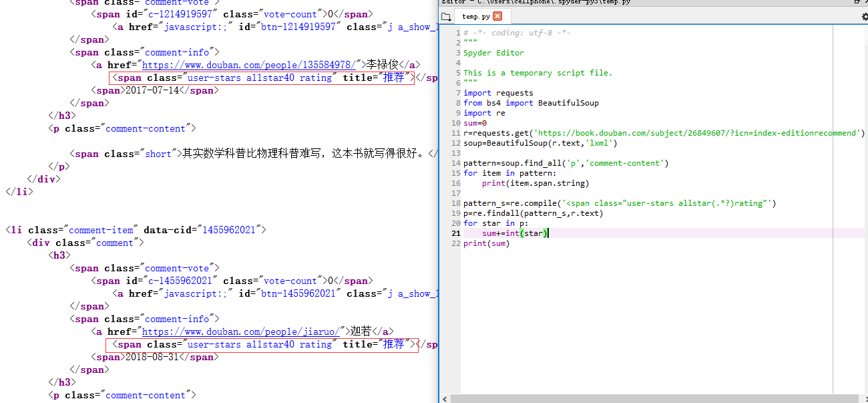
Task: Click the 'import re' code line
Action: (x=484, y=113)
